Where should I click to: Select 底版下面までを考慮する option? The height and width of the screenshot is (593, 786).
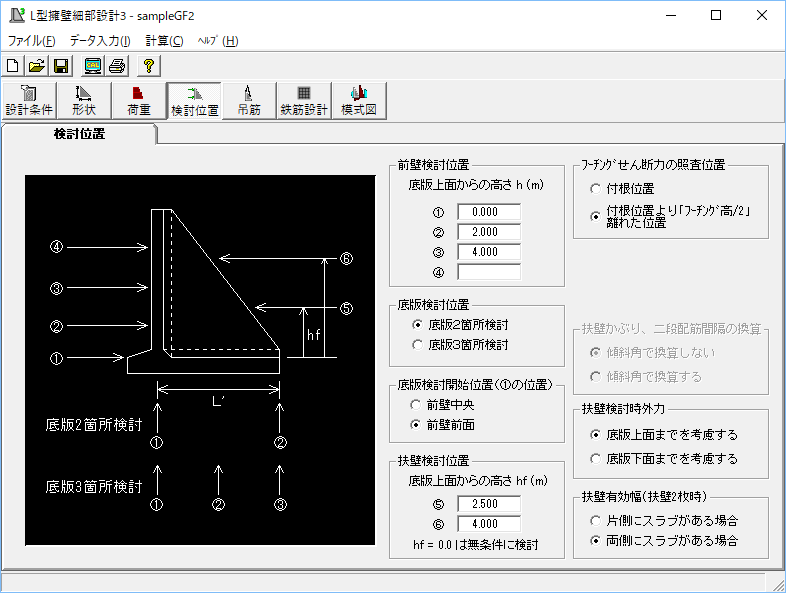coord(595,459)
